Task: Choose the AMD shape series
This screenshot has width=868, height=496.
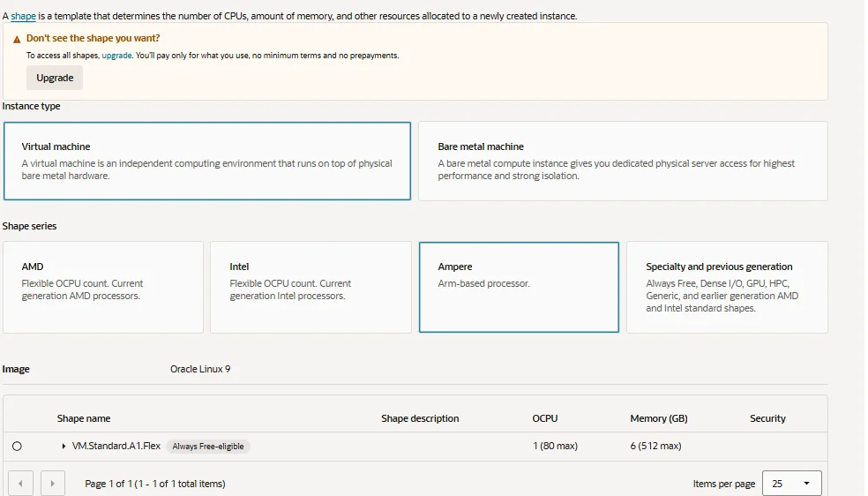Action: tap(103, 287)
